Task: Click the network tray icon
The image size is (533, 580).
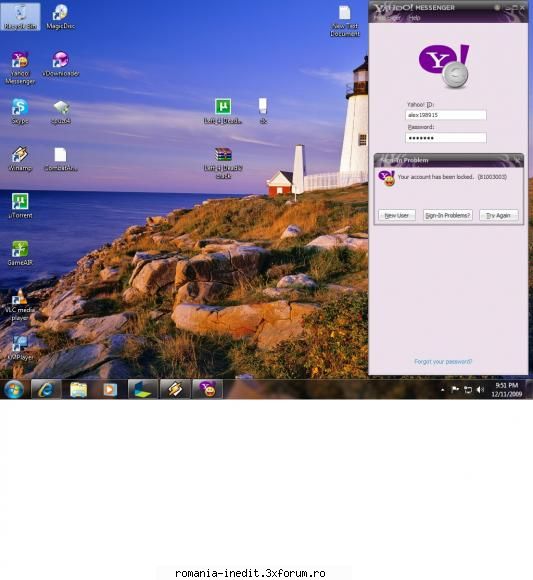Action: 468,390
